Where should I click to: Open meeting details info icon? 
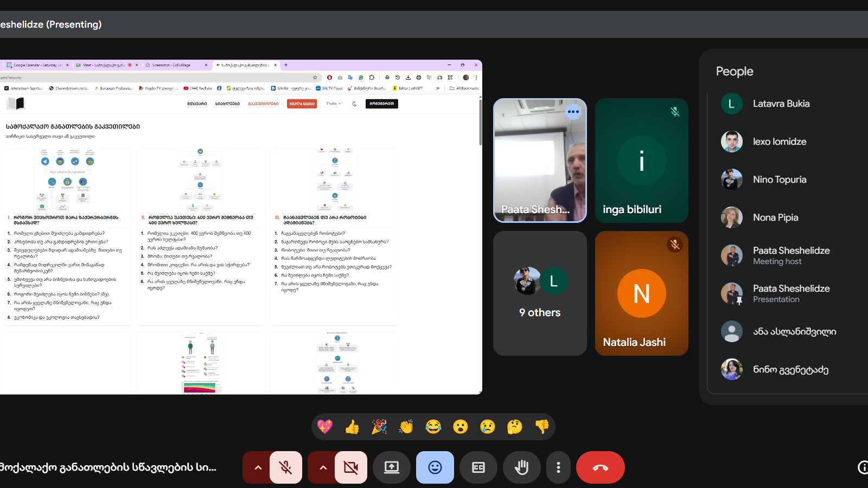863,467
